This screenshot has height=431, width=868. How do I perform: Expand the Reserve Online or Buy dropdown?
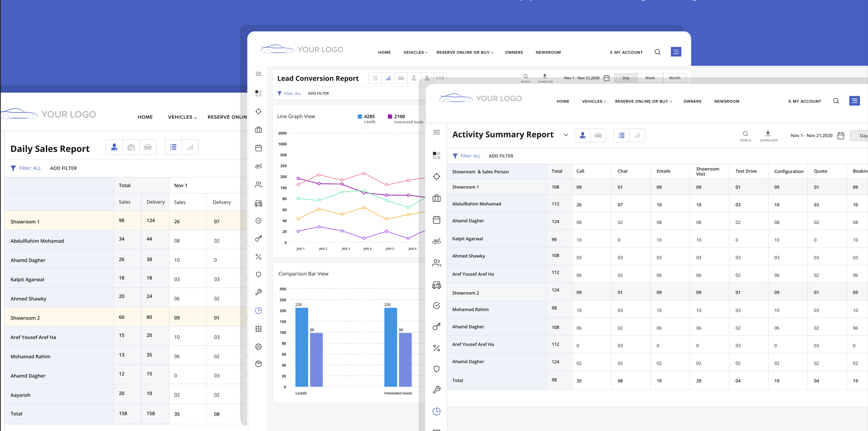click(643, 101)
